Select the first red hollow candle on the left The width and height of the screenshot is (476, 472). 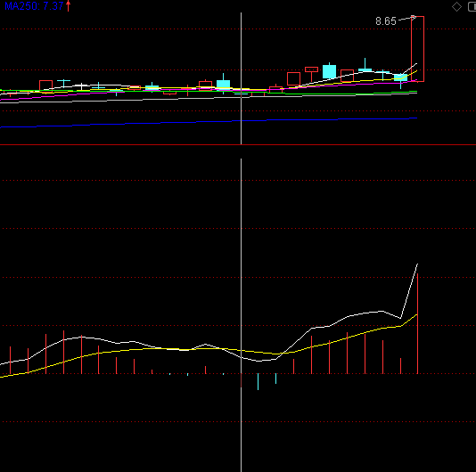click(x=45, y=86)
